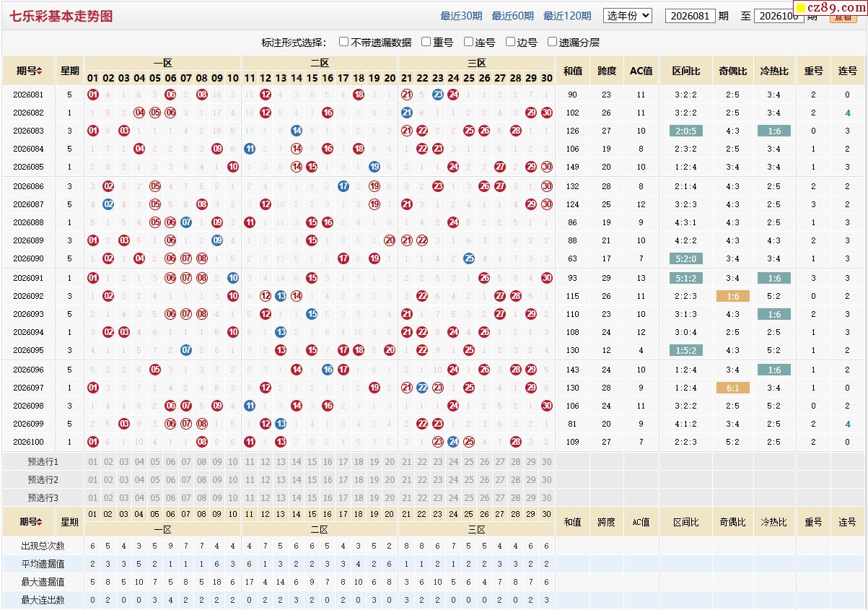Viewport: 868px width, 610px height.
Task: Click blue ball 16 in row 2026096
Action: 328,370
